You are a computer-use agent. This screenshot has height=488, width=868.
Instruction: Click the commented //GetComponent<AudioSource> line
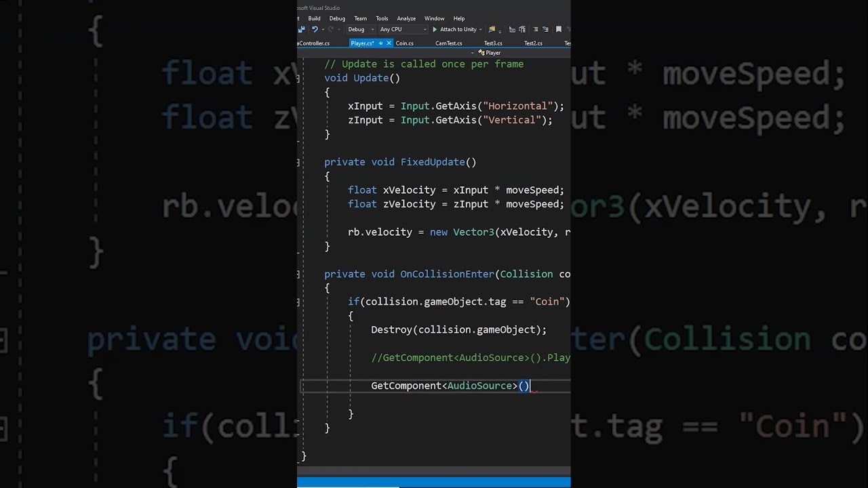pos(471,357)
